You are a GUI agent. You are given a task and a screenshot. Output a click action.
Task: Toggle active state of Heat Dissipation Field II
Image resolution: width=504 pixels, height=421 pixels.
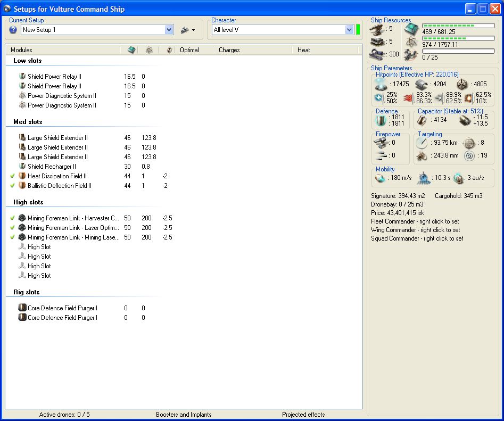pos(13,176)
